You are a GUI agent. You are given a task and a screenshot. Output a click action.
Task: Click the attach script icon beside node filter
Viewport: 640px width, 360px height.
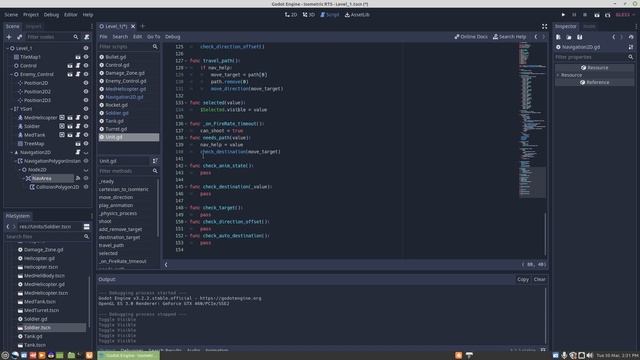pos(87,37)
